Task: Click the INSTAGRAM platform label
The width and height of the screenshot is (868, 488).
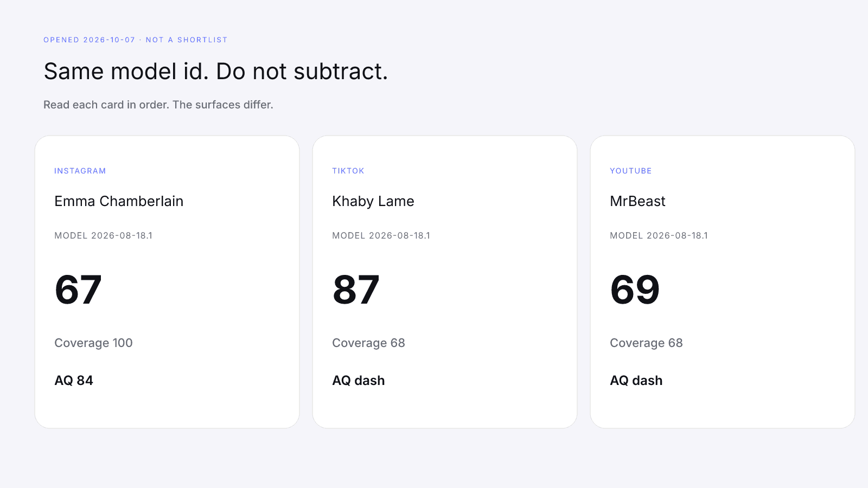Action: (x=80, y=171)
